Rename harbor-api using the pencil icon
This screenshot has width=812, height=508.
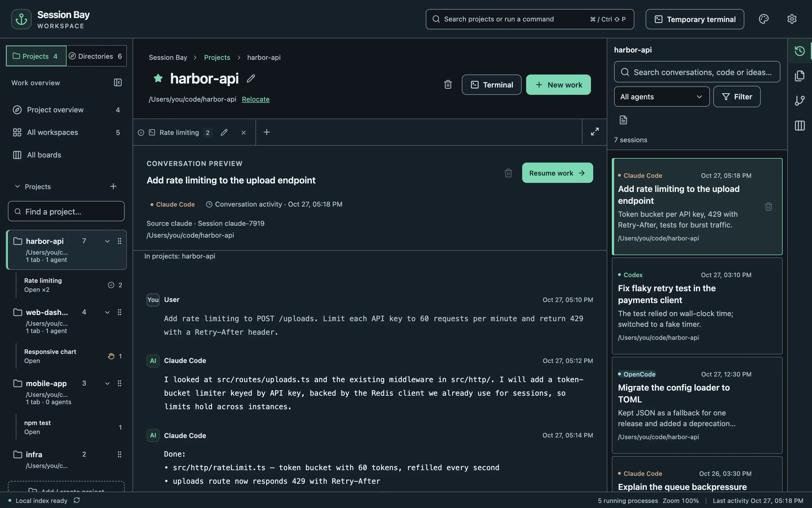coord(251,79)
